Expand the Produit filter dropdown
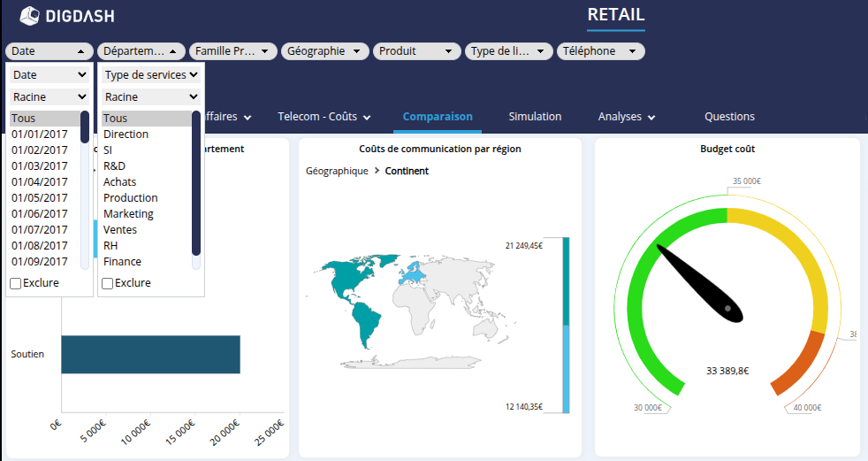Screen dimensions: 868x461 tap(417, 51)
